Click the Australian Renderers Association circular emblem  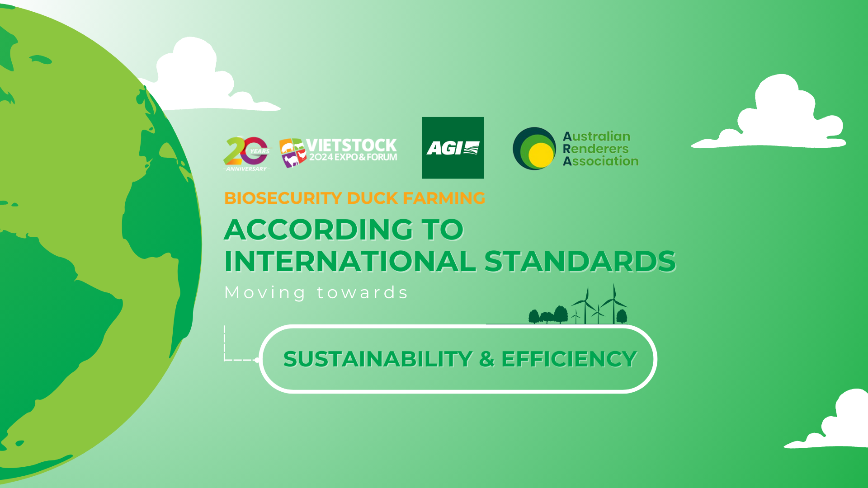(534, 149)
